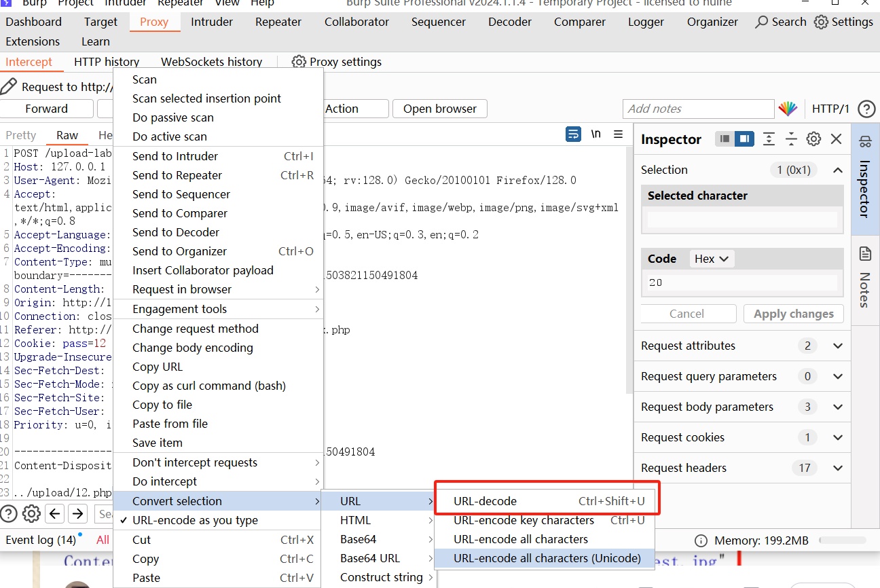
Task: Open the Code format Hex dropdown
Action: [x=712, y=259]
